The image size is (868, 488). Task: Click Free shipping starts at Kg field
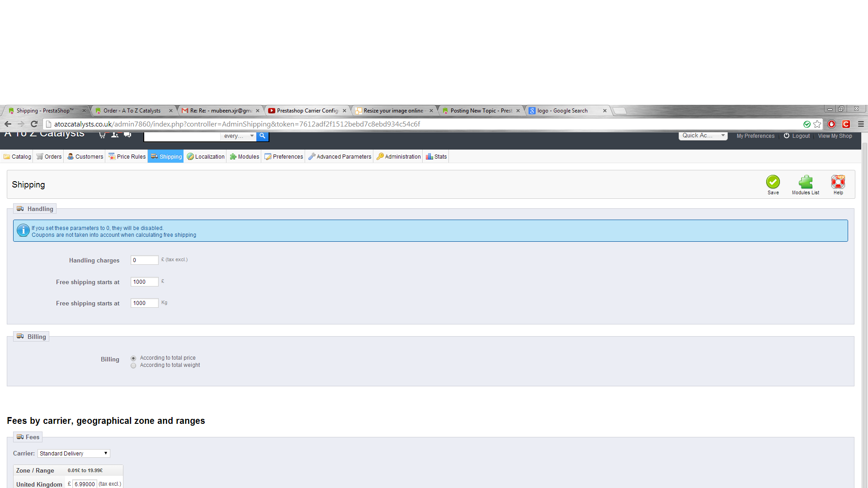(144, 303)
